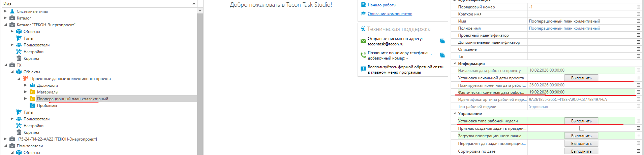Copy the support email address icon
This screenshot has width=644, height=155.
(442, 41)
